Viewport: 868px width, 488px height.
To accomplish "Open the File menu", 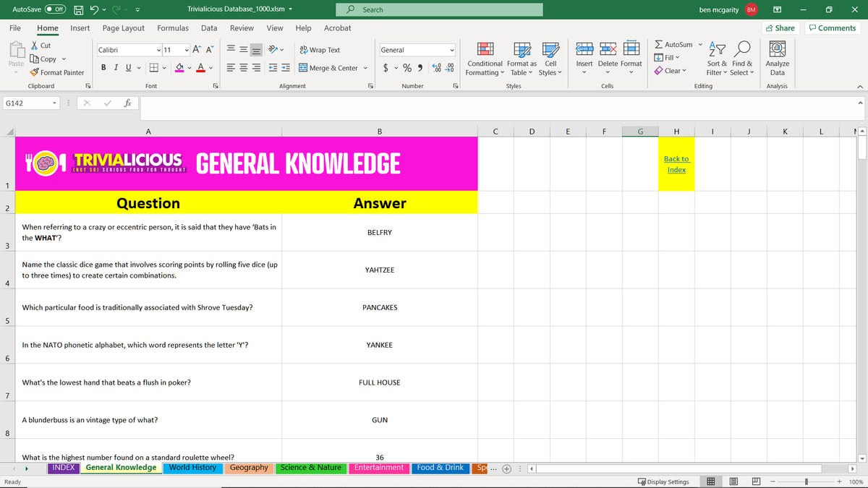I will (14, 28).
